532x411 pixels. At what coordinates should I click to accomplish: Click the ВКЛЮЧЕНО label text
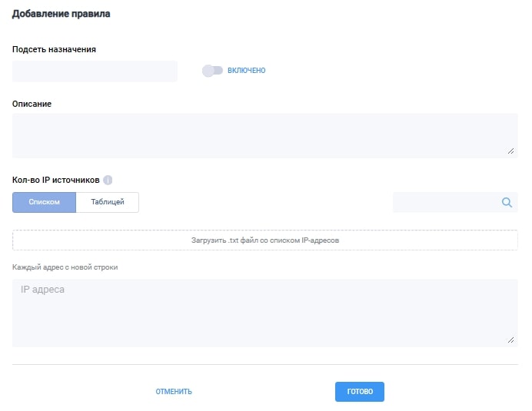[246, 71]
